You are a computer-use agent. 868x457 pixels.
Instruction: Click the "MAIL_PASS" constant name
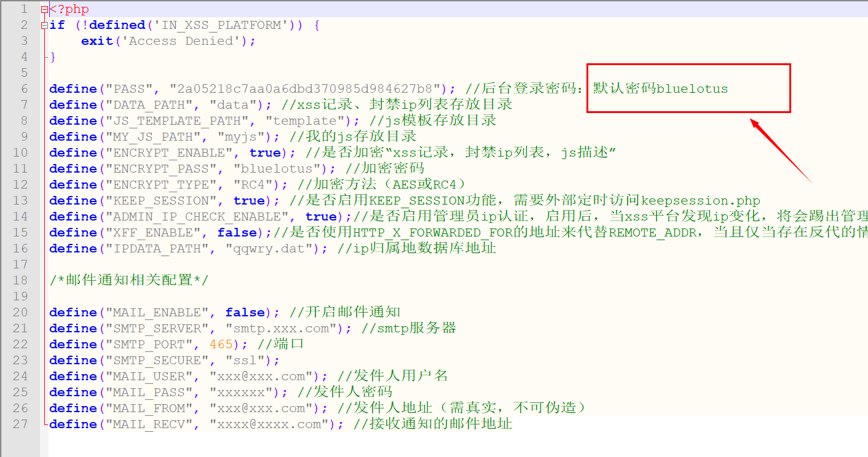pos(149,393)
